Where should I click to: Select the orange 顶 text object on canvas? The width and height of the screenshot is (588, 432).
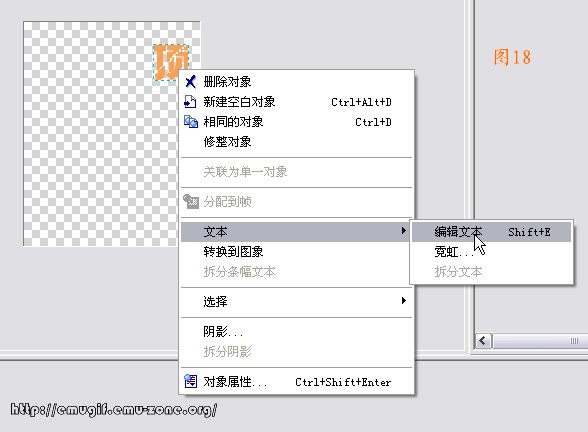[x=171, y=62]
